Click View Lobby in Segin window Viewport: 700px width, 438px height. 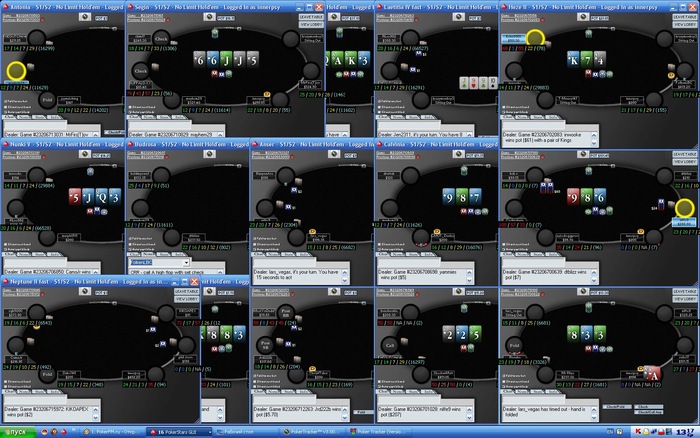point(311,24)
